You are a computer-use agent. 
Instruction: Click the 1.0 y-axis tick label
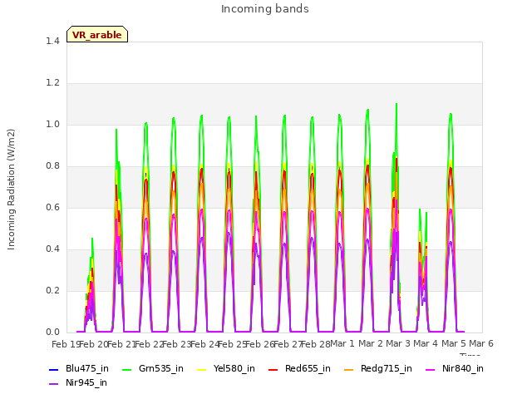click(52, 124)
